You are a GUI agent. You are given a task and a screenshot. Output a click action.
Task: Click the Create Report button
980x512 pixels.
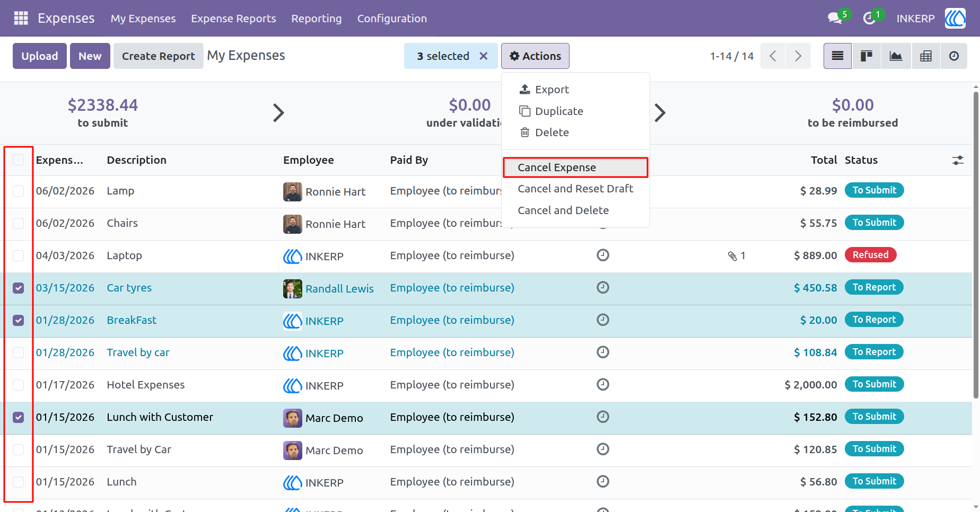pos(158,56)
